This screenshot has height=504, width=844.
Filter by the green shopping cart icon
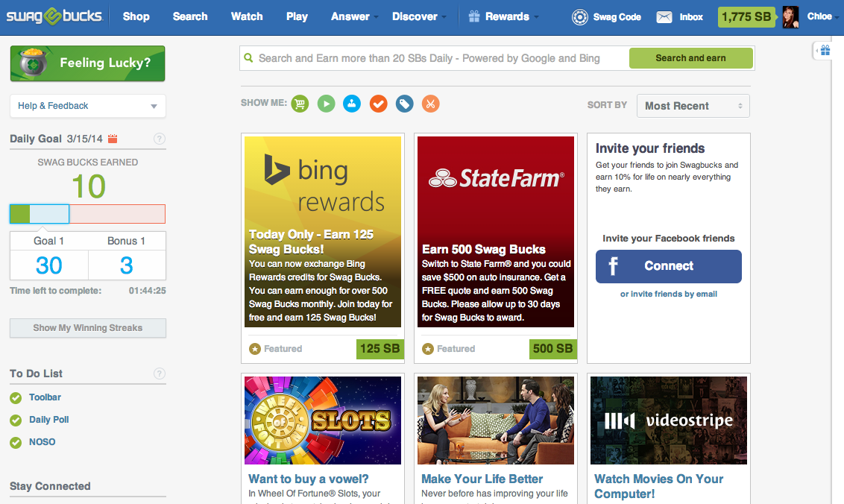[x=300, y=104]
